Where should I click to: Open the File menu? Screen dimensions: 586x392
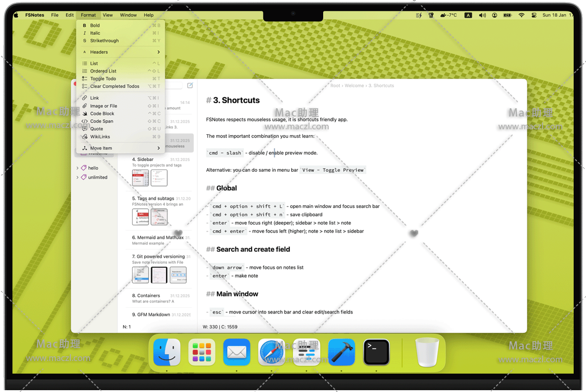tap(55, 15)
